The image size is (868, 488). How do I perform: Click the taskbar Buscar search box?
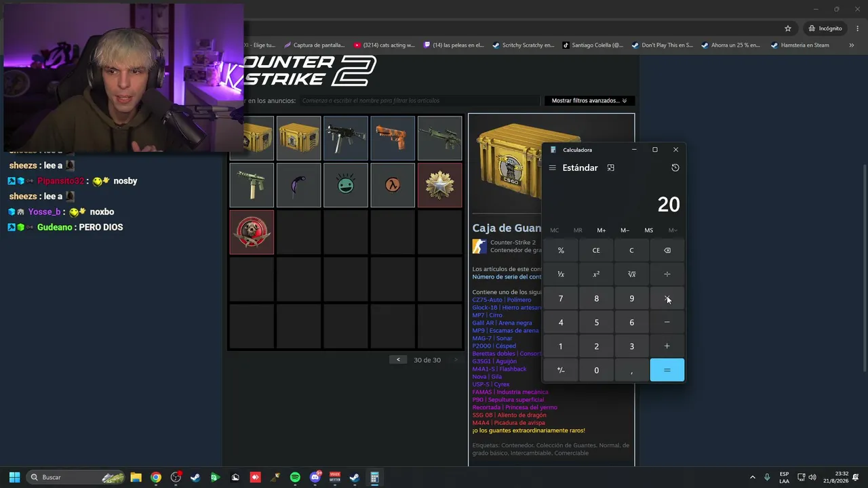pos(76,477)
